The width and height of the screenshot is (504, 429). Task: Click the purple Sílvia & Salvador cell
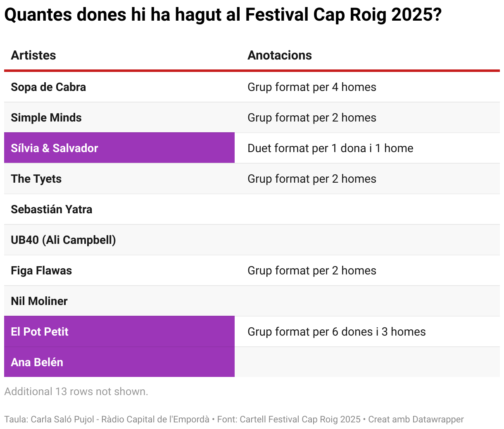tap(119, 148)
